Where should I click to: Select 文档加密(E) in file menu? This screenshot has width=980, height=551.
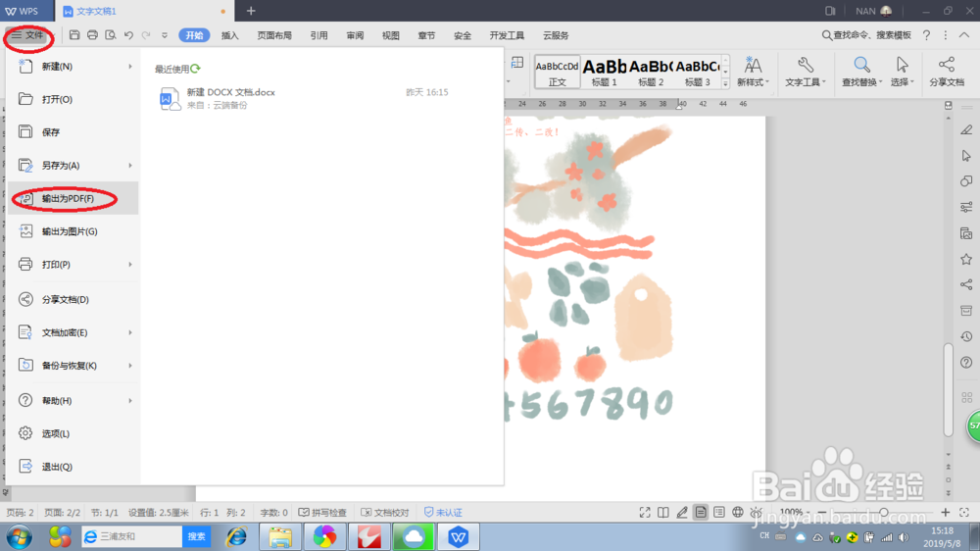[73, 332]
